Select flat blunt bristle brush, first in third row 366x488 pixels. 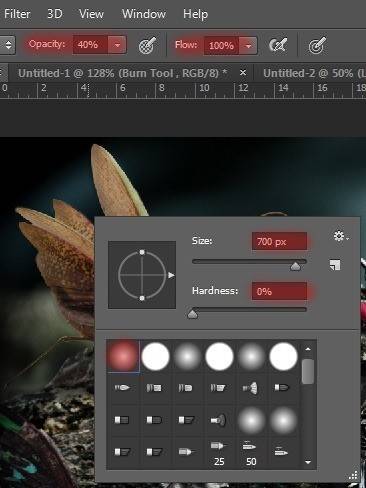pyautogui.click(x=122, y=420)
